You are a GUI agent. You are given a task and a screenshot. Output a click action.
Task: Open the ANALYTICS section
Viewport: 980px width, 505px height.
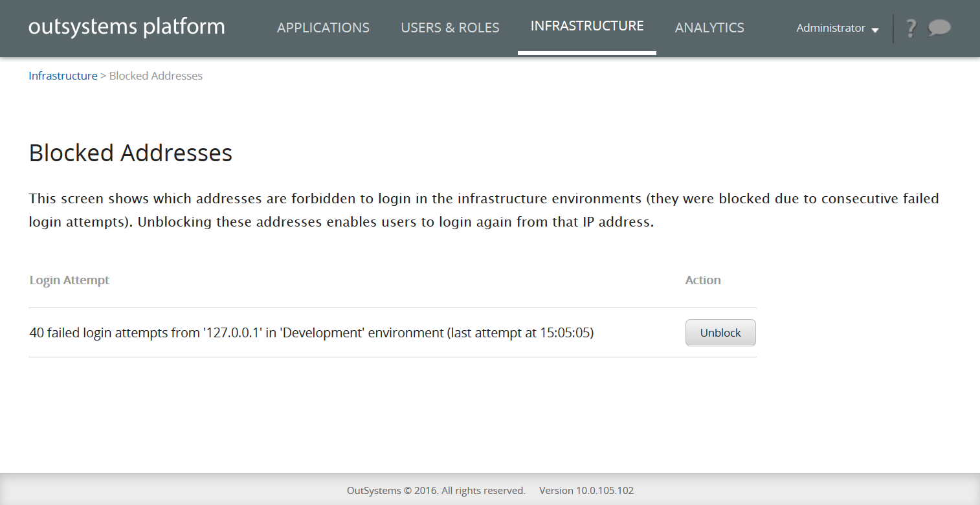tap(709, 28)
